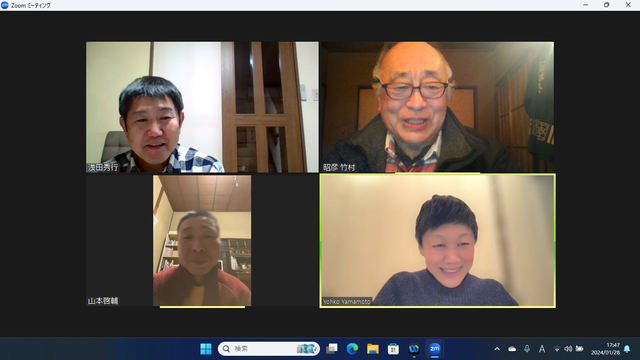The image size is (640, 360).
Task: Close the Zoom meeting window
Action: pyautogui.click(x=628, y=5)
